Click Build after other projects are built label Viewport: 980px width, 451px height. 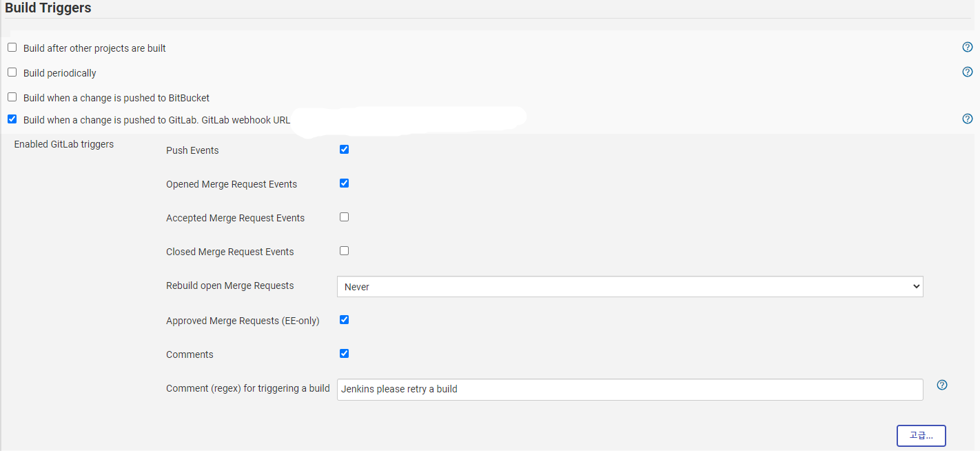tap(94, 48)
